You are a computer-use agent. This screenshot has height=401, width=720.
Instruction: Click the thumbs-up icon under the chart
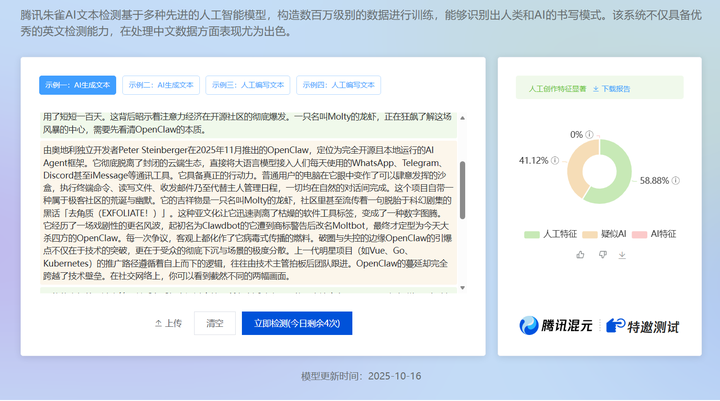point(580,254)
